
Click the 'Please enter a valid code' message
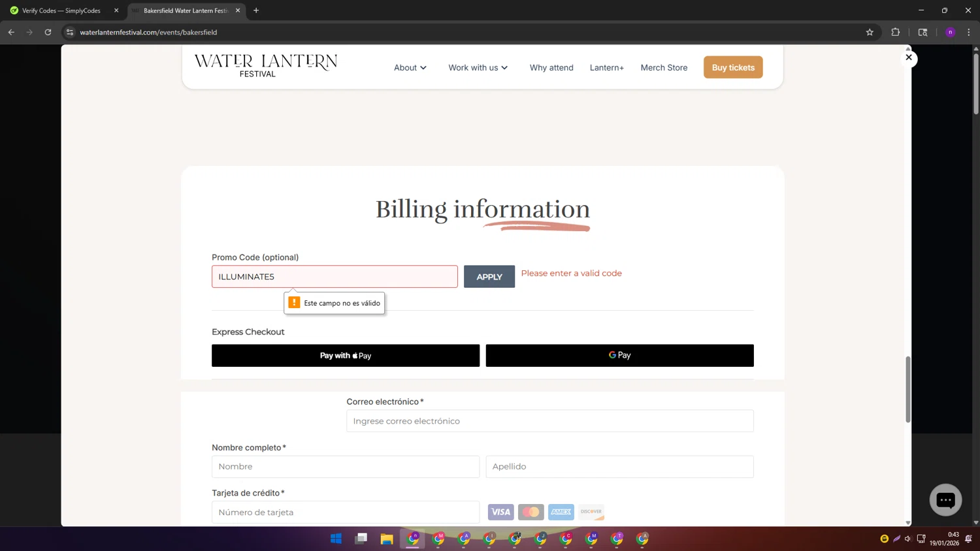[571, 274]
